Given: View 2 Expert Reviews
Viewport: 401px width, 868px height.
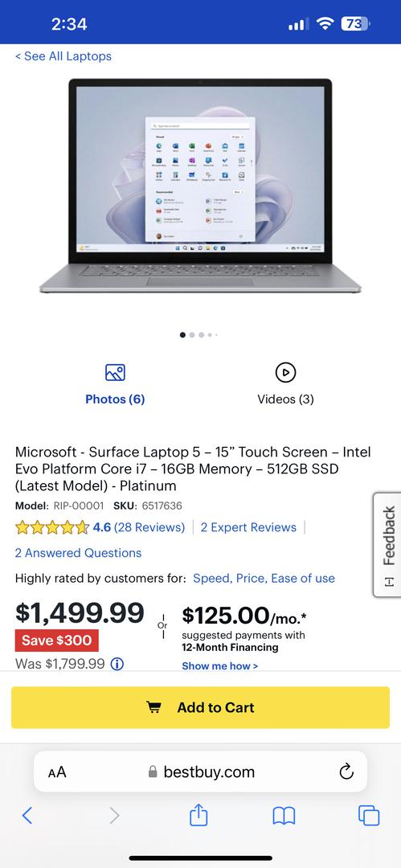Looking at the screenshot, I should (x=248, y=527).
